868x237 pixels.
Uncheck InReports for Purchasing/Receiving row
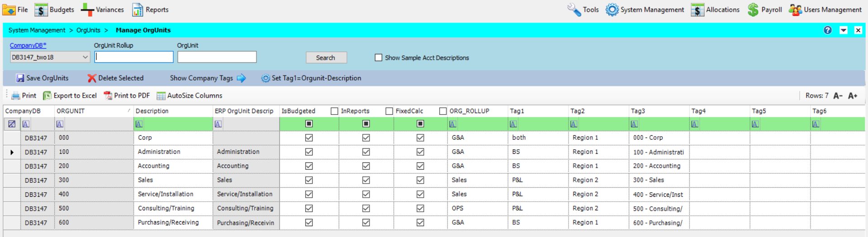(x=366, y=223)
